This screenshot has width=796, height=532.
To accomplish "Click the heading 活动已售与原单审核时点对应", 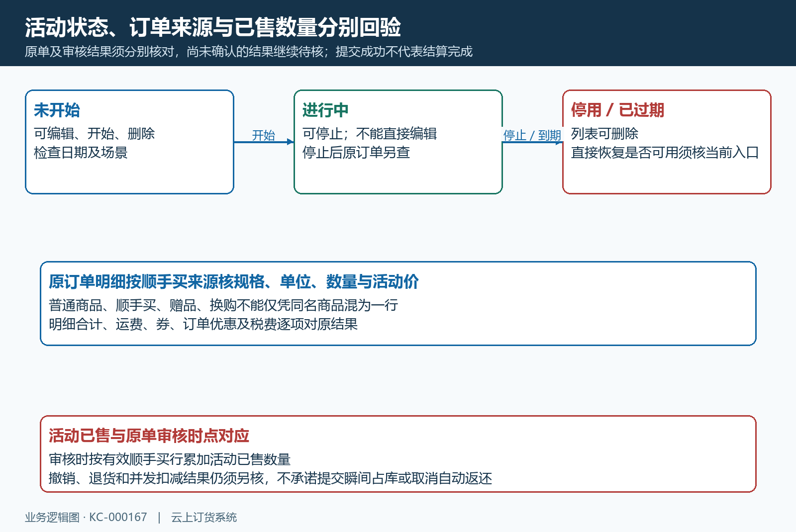I will pos(149,436).
